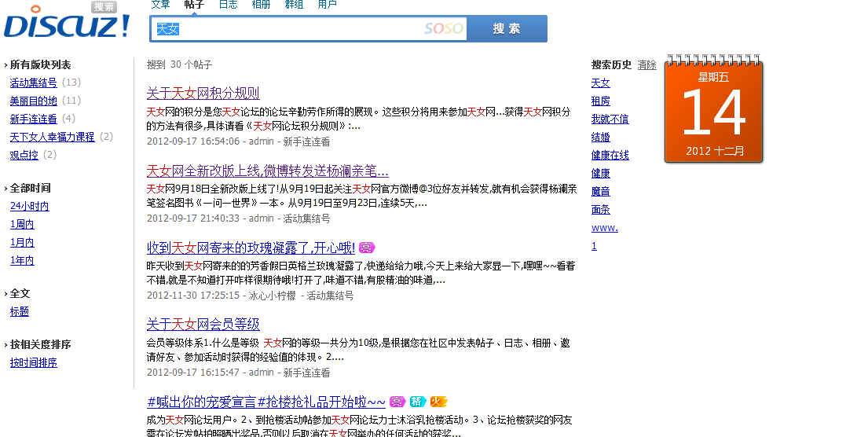Select 面条 in search history
Viewport: 868px width, 437px height.
click(x=601, y=210)
